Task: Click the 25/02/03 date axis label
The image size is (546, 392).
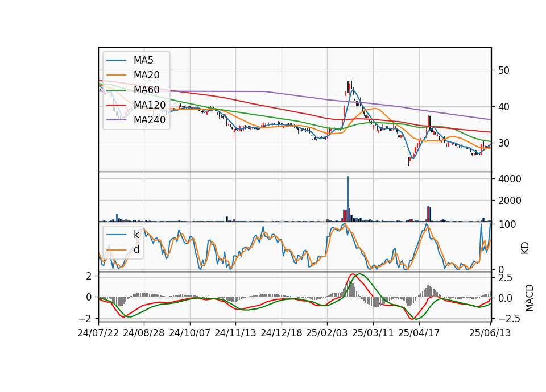Action: pos(327,333)
